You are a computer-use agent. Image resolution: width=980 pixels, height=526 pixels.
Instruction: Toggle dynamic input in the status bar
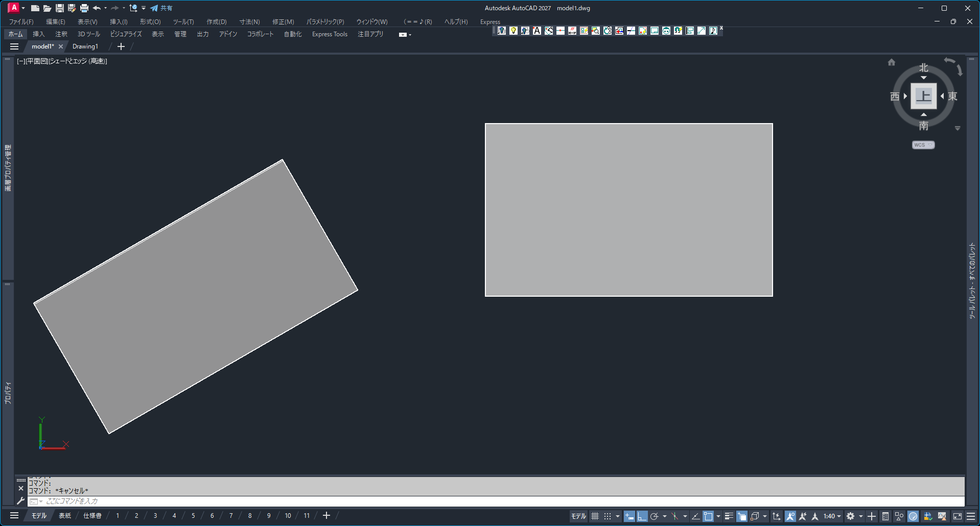pos(629,516)
